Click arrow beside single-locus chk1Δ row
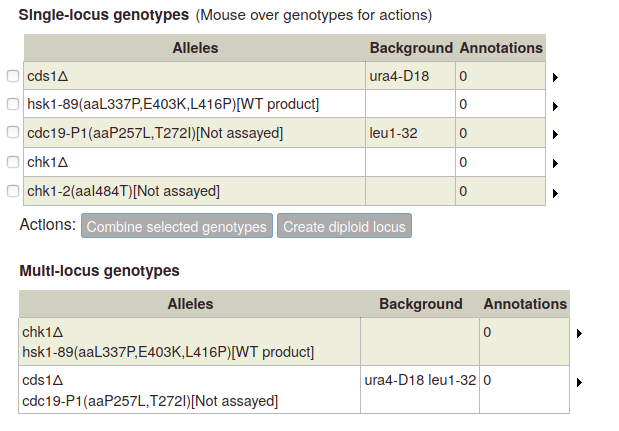The image size is (619, 431). [x=555, y=163]
